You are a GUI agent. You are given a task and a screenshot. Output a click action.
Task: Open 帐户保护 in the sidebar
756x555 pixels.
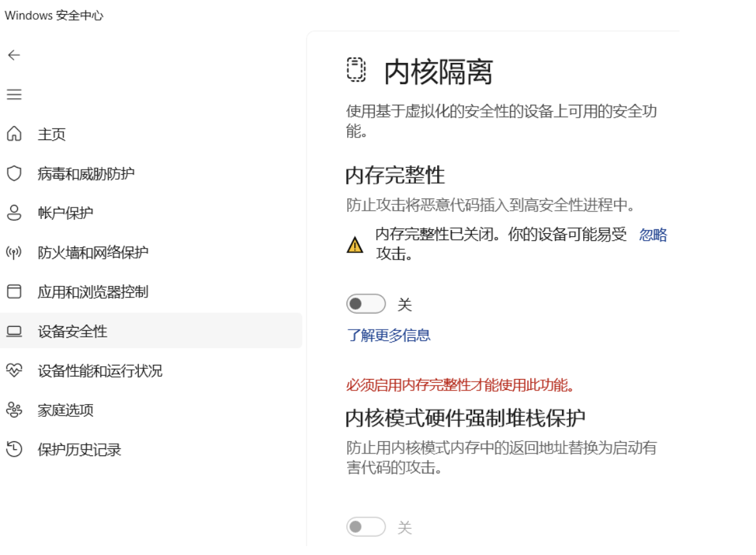151,213
